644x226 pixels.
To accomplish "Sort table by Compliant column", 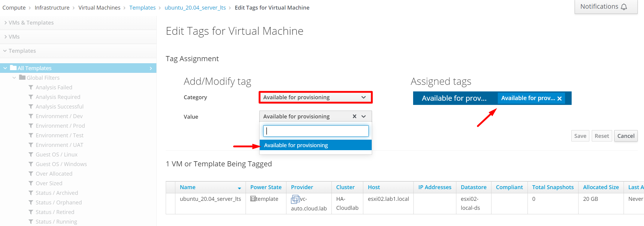I will click(509, 187).
